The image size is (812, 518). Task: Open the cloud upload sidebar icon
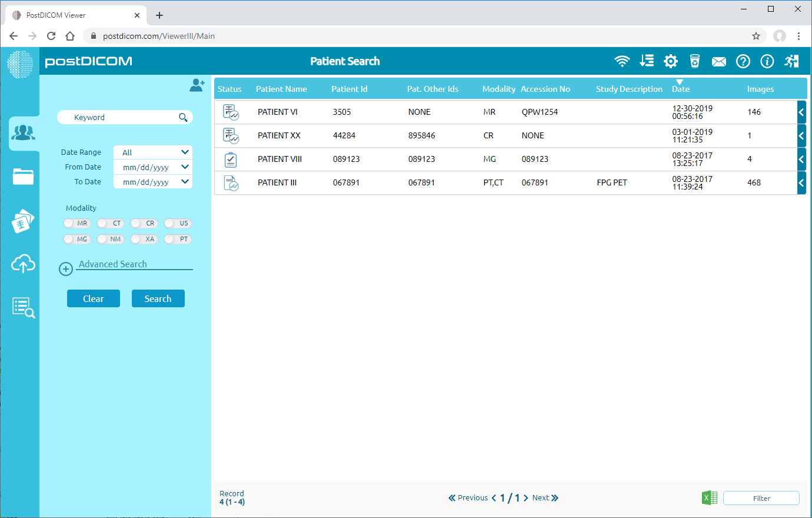[x=23, y=264]
